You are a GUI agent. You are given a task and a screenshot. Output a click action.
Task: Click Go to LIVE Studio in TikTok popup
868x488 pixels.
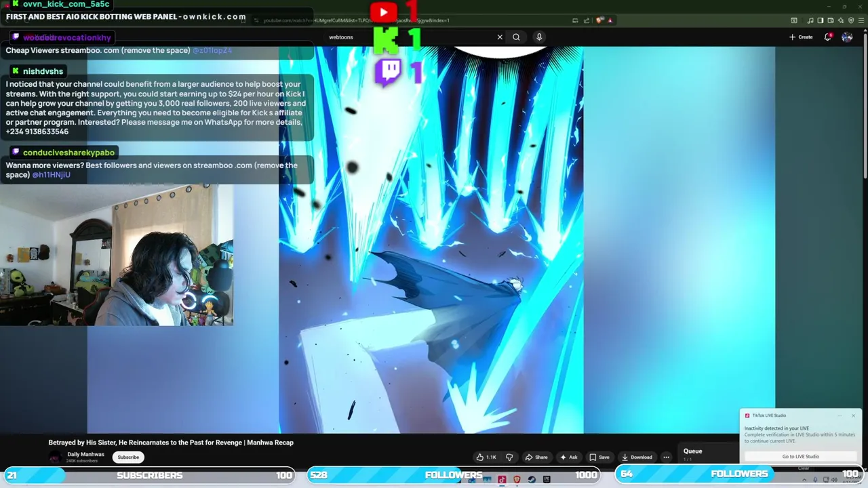pyautogui.click(x=800, y=456)
